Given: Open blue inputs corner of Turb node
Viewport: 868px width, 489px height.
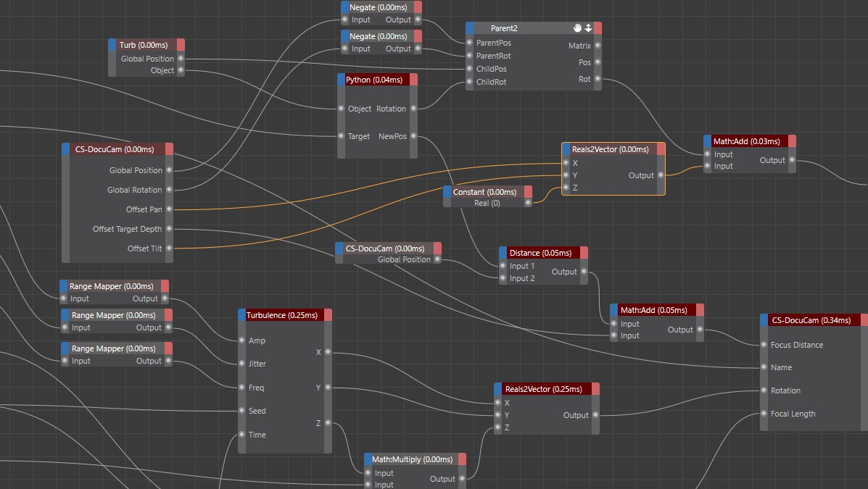Looking at the screenshot, I should point(112,45).
